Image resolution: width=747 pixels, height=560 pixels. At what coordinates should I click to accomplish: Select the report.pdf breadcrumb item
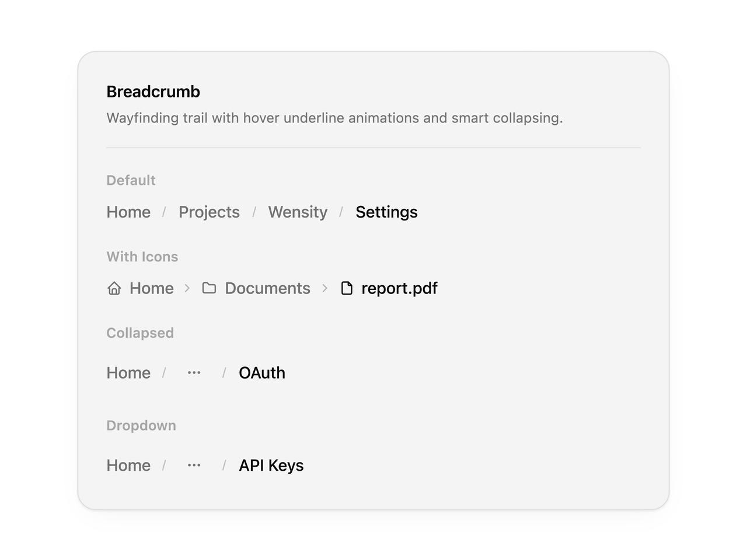pos(399,288)
